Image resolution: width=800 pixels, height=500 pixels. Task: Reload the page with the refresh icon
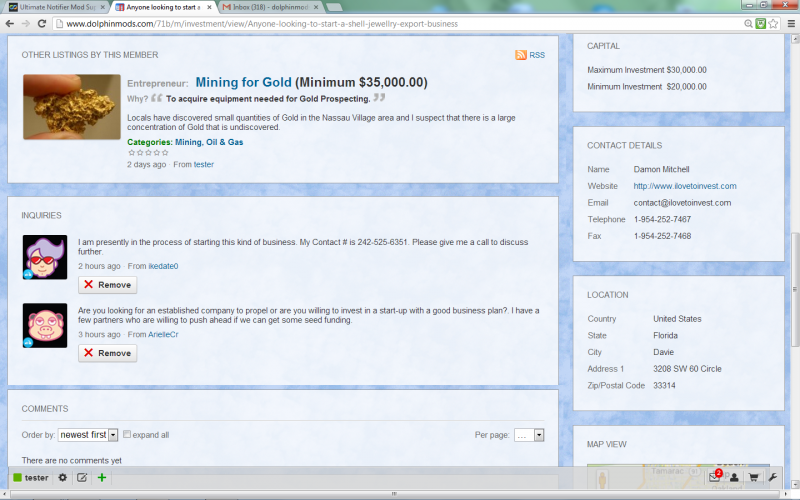(x=42, y=23)
